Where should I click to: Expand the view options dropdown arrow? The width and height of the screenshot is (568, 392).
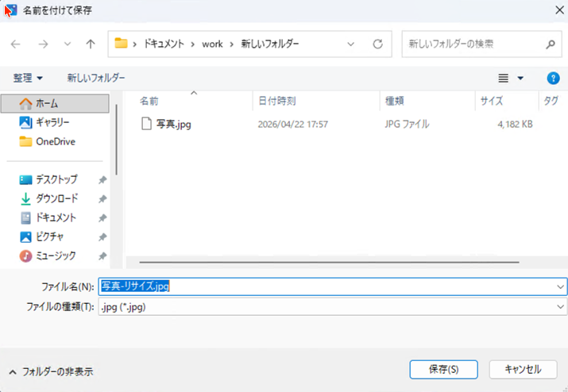point(520,78)
